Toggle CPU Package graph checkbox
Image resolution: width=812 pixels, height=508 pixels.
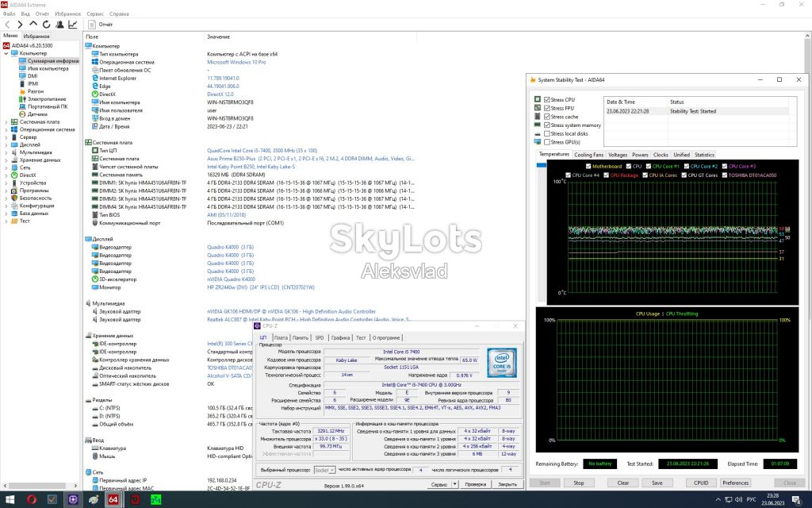point(606,175)
